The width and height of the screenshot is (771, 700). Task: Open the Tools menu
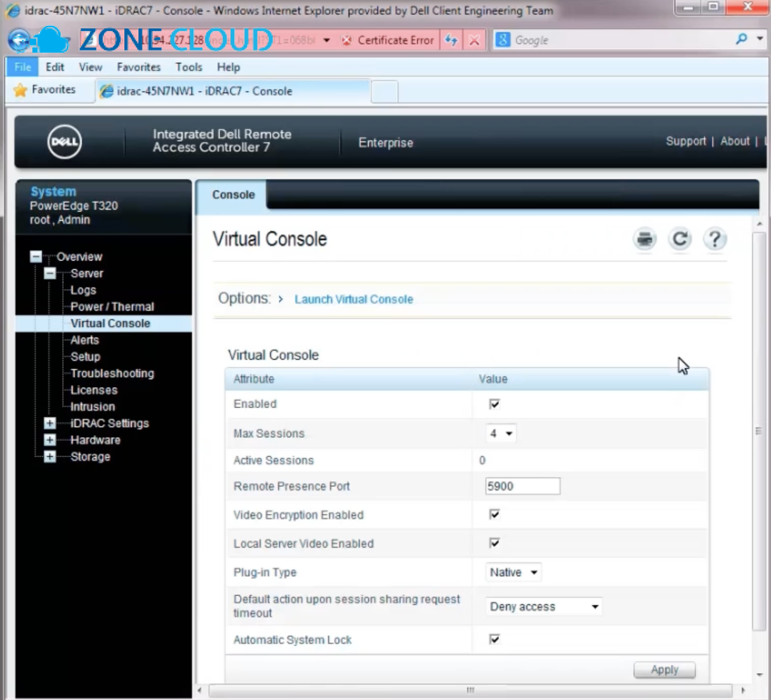[x=188, y=67]
